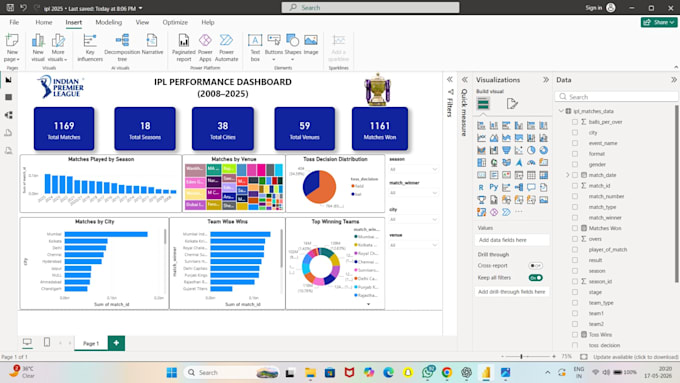
Task: Check the match_id field checkbox
Action: point(575,186)
